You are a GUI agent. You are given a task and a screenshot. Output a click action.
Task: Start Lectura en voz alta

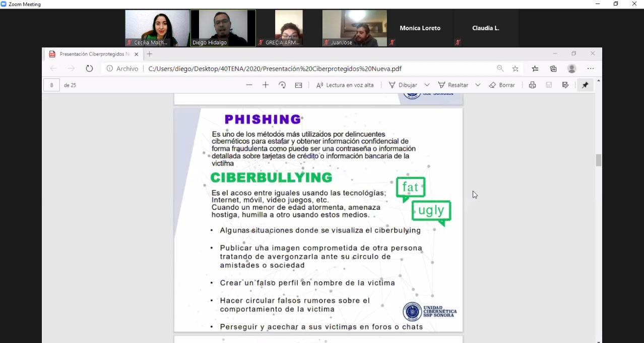click(345, 85)
